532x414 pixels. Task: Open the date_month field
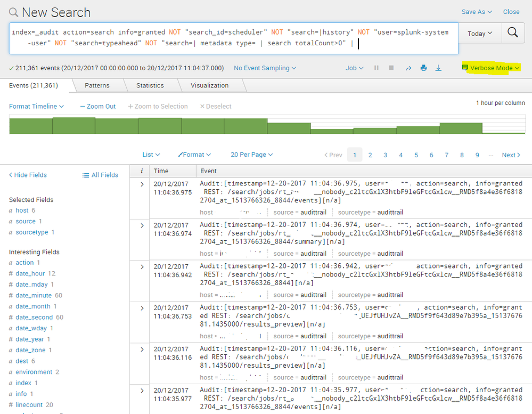tap(33, 306)
